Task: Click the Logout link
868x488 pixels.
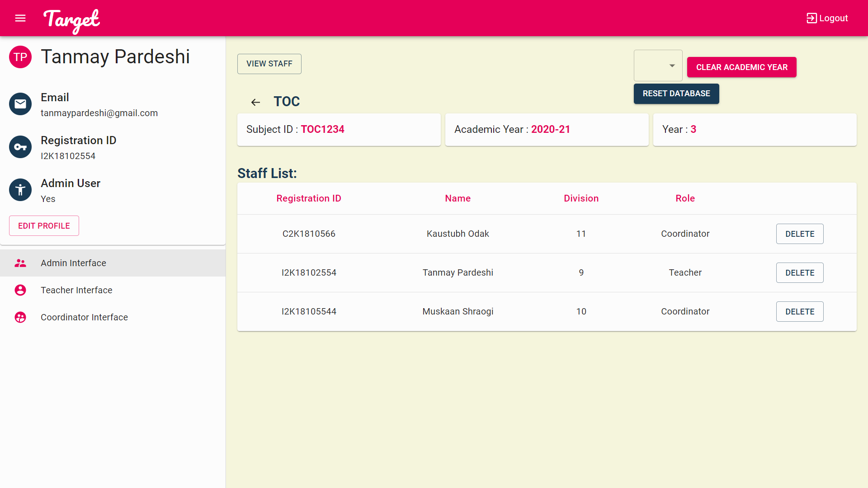Action: click(x=827, y=18)
